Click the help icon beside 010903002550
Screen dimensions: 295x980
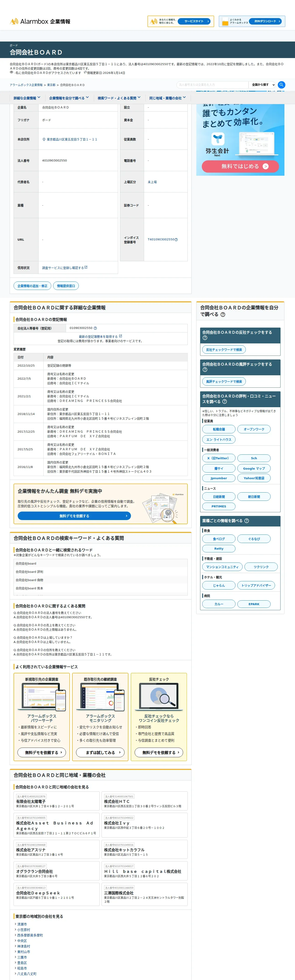point(95,328)
